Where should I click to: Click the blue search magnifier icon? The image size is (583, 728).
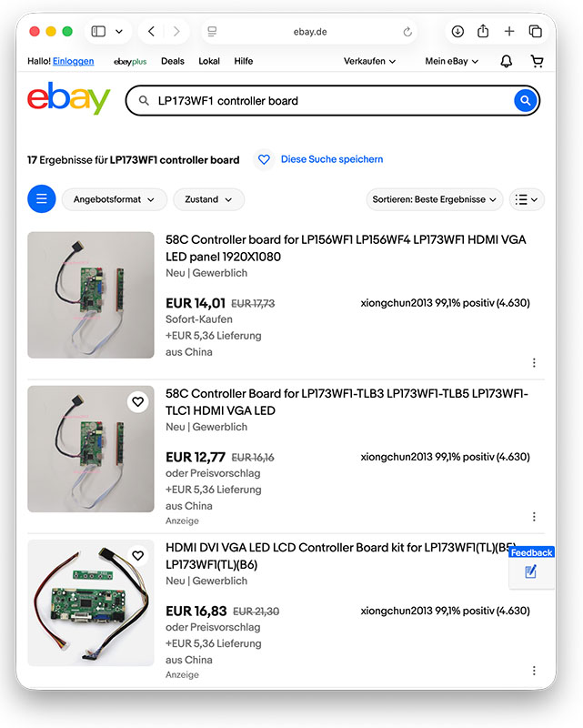(526, 101)
